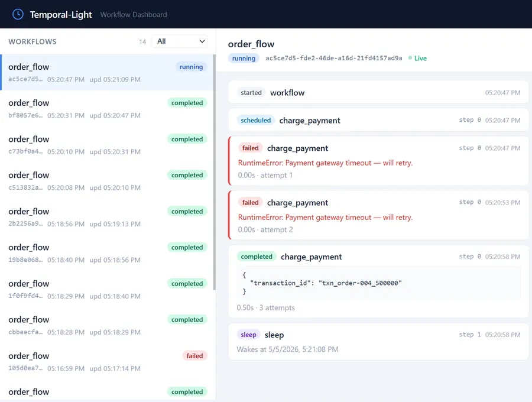
Task: Open completed order_flow workflow 1f0f9fd4
Action: click(x=107, y=289)
